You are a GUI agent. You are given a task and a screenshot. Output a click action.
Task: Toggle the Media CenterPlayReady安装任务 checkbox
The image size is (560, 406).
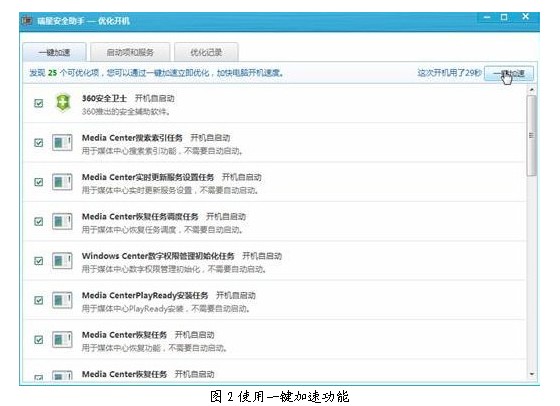[39, 300]
